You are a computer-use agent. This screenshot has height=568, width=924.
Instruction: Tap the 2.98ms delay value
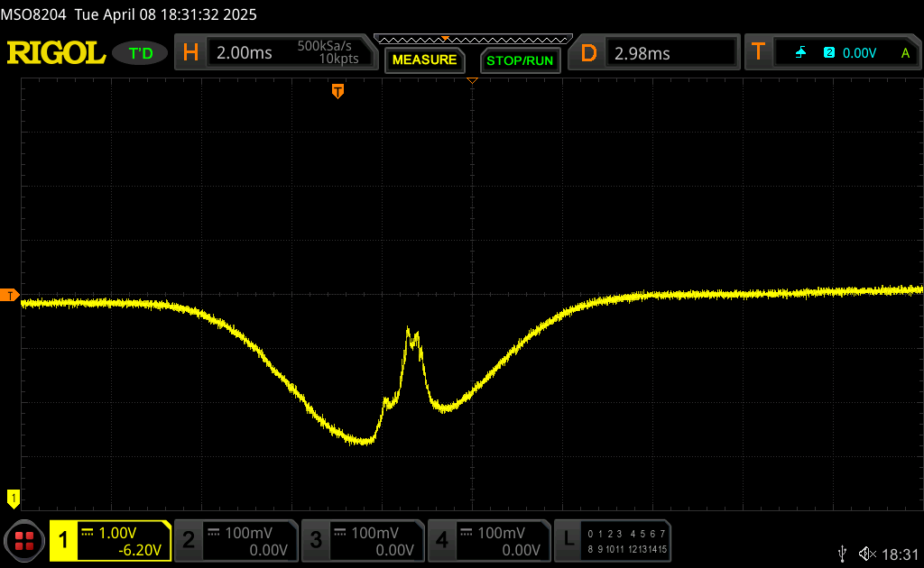click(642, 53)
